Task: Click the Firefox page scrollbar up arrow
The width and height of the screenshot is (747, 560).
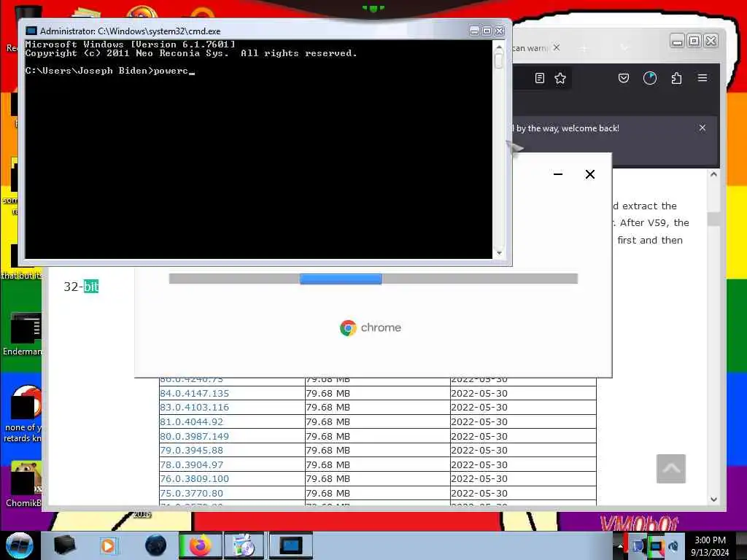Action: click(x=713, y=175)
